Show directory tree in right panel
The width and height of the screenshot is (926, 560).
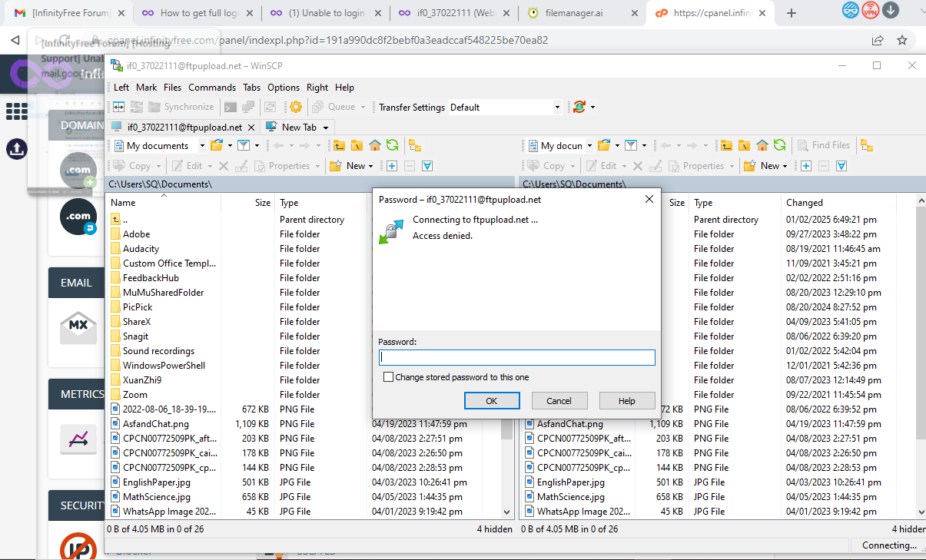pyautogui.click(x=867, y=145)
